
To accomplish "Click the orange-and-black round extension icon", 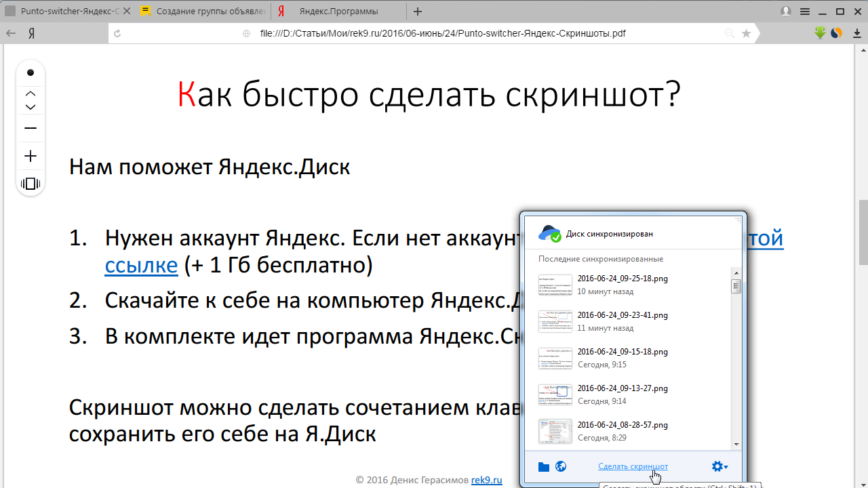I will pos(837,33).
